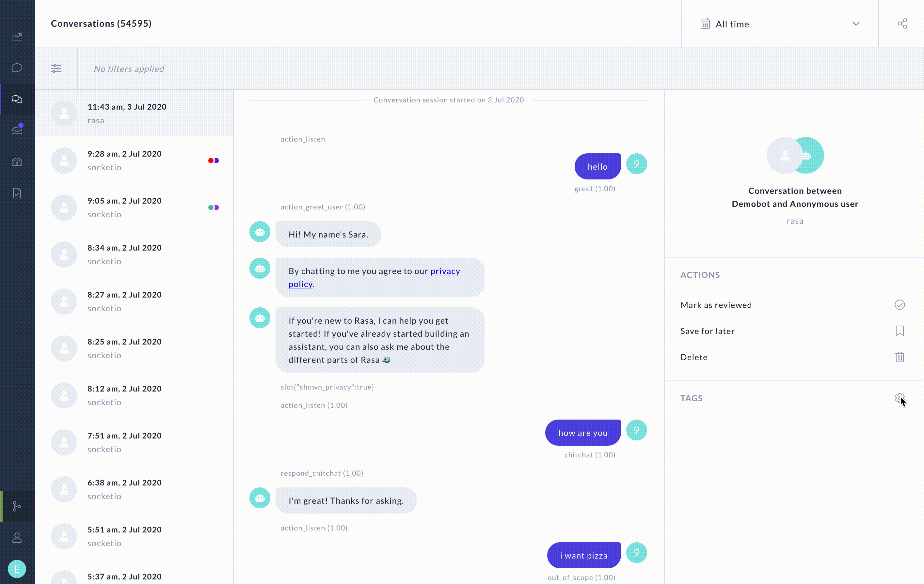Image resolution: width=924 pixels, height=584 pixels.
Task: Enable the Mark as reviewed action
Action: (x=900, y=305)
